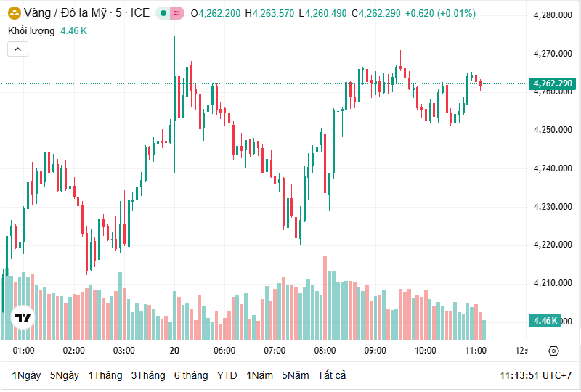581x392 pixels.
Task: Click the 4.46K volume axis label
Action: click(x=545, y=321)
